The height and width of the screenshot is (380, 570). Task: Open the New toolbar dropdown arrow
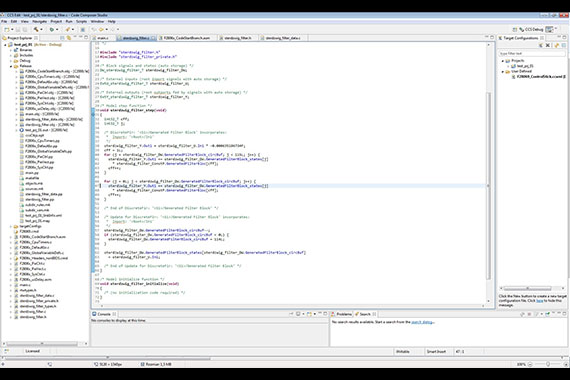12,29
